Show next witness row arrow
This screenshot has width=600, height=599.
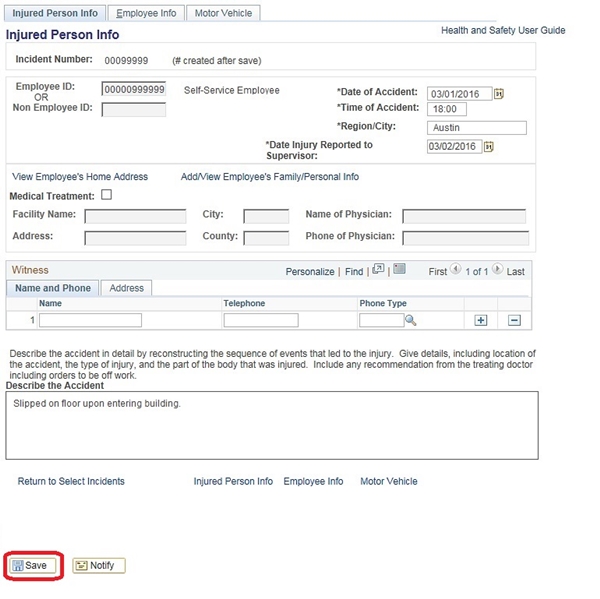pyautogui.click(x=497, y=270)
